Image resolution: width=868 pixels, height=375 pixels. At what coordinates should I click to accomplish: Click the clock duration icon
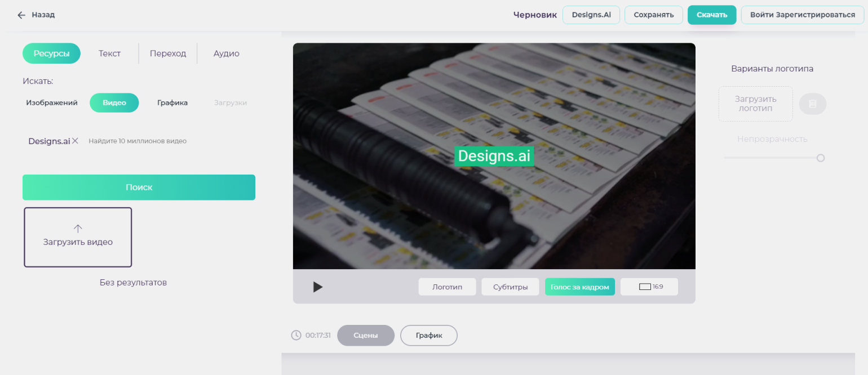[x=296, y=335]
